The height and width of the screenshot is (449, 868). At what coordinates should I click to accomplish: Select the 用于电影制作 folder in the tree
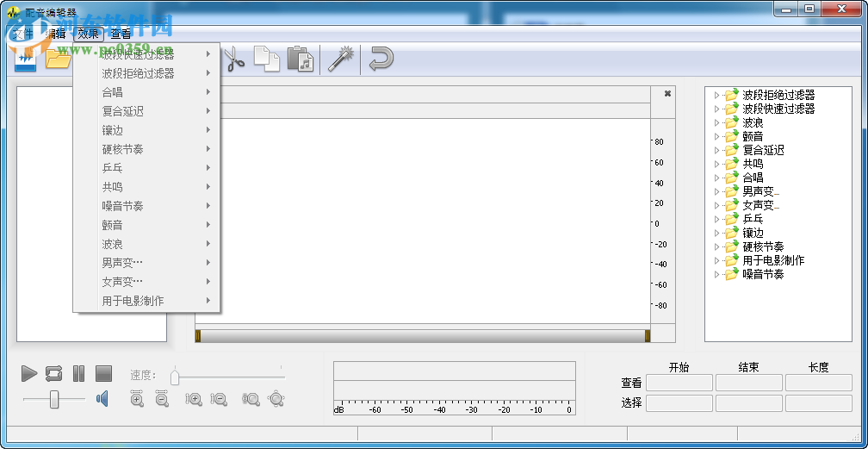pos(765,260)
